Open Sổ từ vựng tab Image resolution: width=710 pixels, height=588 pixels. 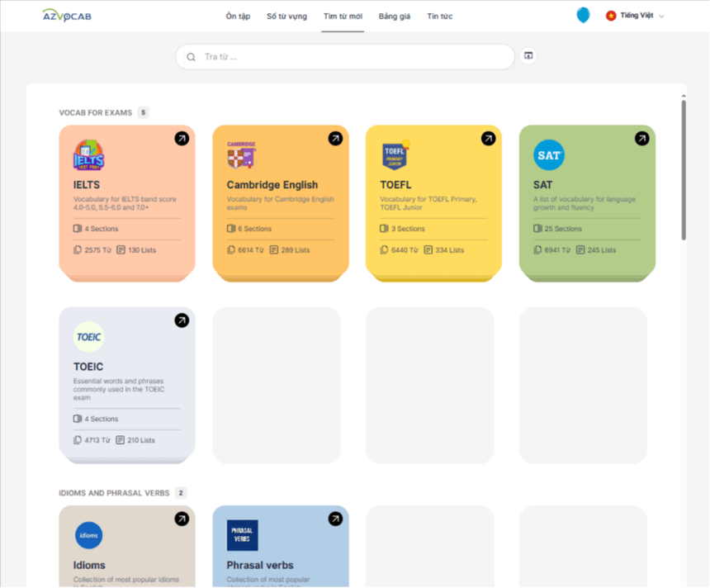pyautogui.click(x=286, y=17)
